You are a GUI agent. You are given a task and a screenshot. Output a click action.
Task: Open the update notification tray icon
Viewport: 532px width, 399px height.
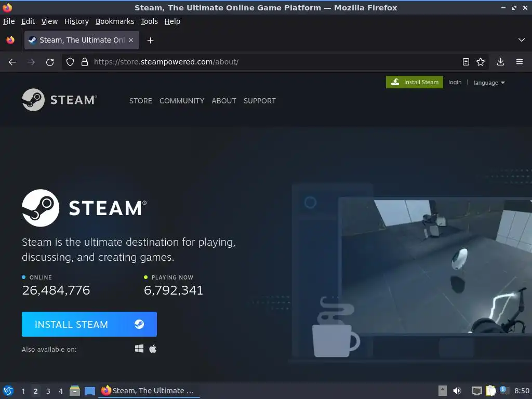point(504,390)
